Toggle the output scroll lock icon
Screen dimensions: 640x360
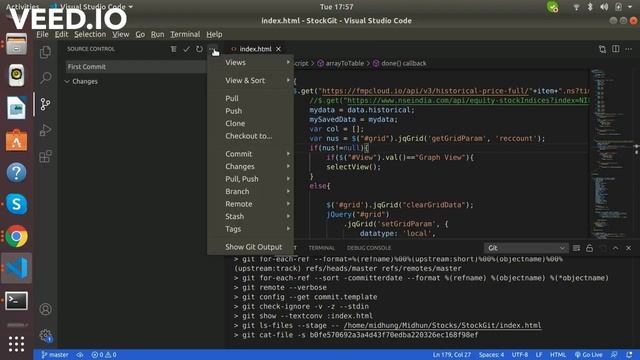[589, 248]
